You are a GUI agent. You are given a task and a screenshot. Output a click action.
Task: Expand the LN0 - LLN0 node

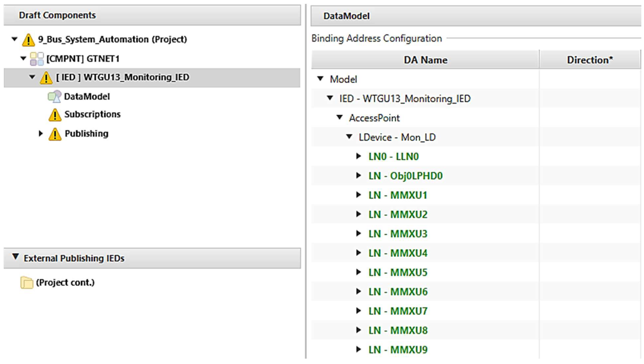click(x=358, y=156)
